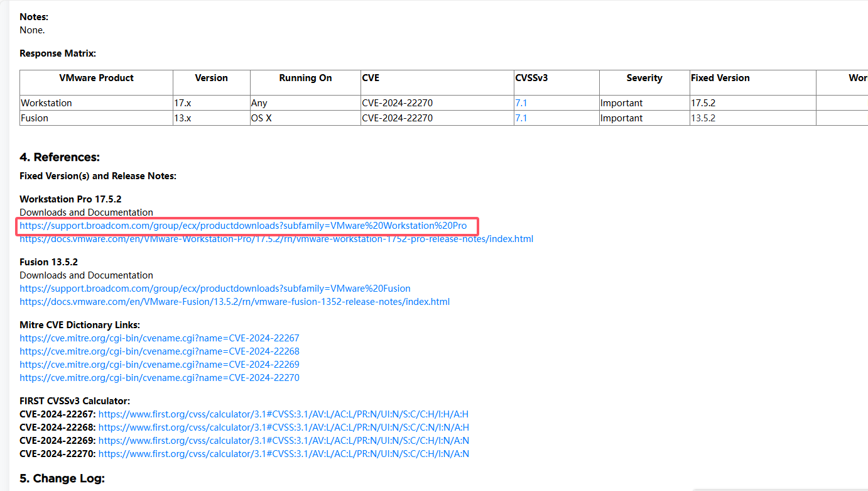The height and width of the screenshot is (491, 868).
Task: Click fixed version 13.5.2 link in Fusion row
Action: (703, 118)
